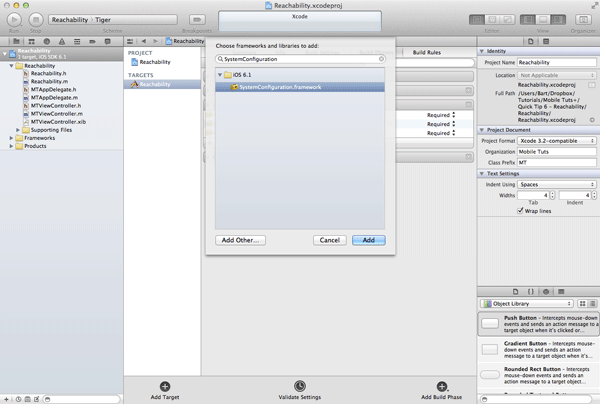Image resolution: width=600 pixels, height=404 pixels.
Task: Expand the Frameworks folder
Action: coord(11,138)
